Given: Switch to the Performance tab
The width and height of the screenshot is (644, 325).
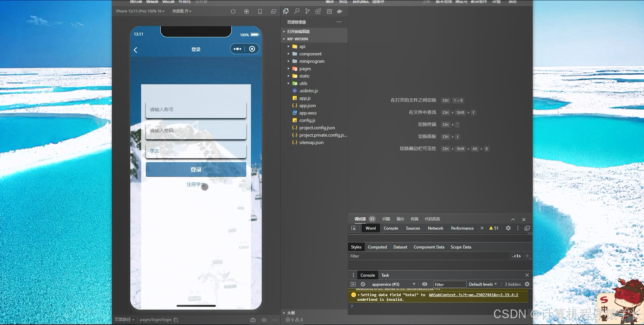Looking at the screenshot, I should (x=462, y=228).
